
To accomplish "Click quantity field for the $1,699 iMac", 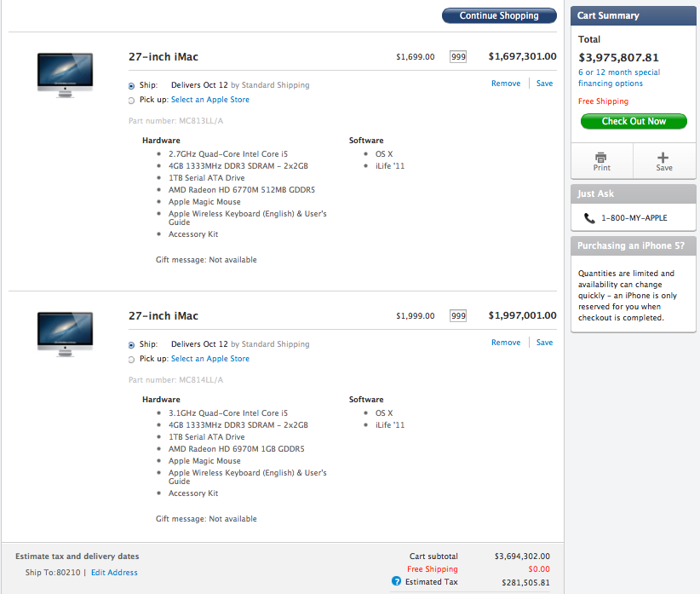I will click(x=458, y=57).
